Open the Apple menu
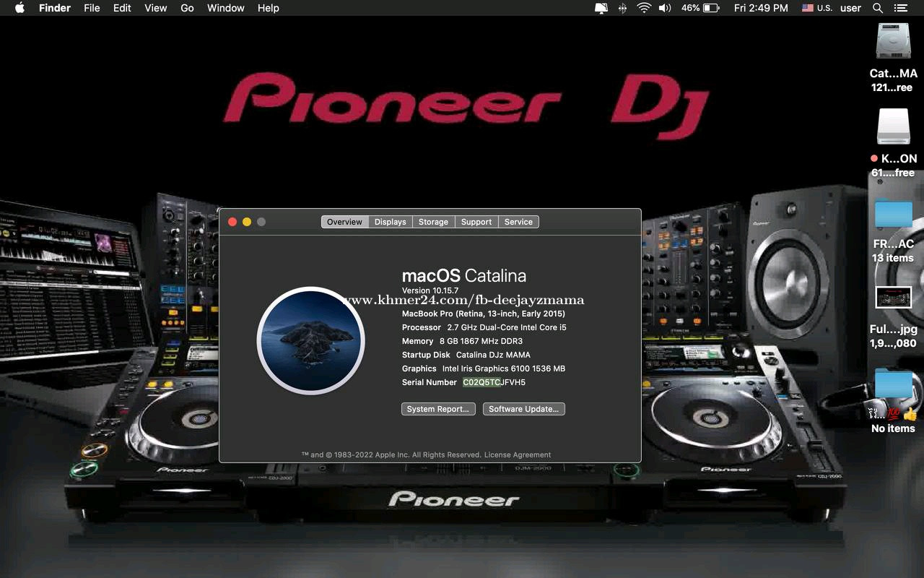Image resolution: width=924 pixels, height=578 pixels. point(19,8)
